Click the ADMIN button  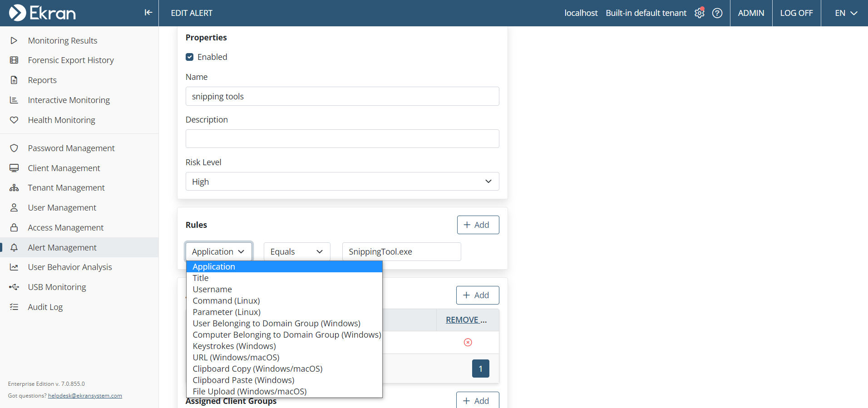click(751, 13)
